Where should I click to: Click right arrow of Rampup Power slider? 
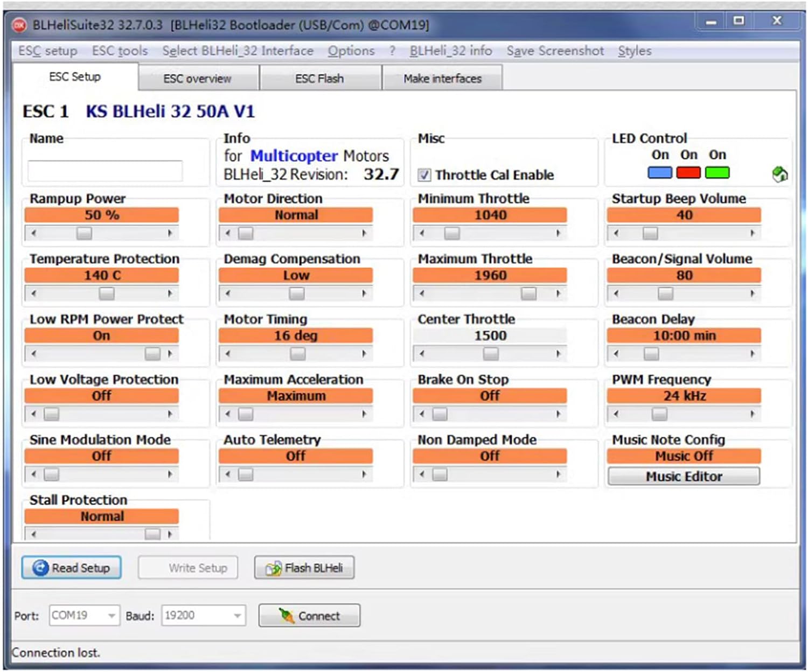[x=170, y=233]
